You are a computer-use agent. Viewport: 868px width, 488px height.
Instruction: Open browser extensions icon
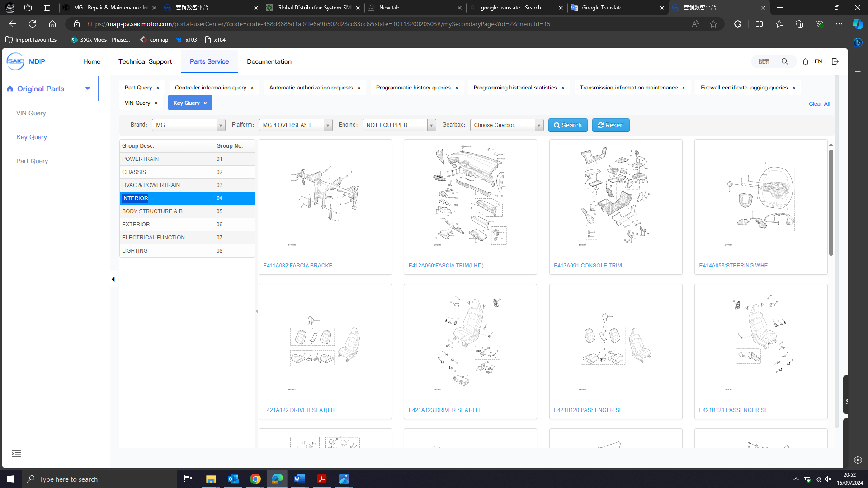coord(737,24)
